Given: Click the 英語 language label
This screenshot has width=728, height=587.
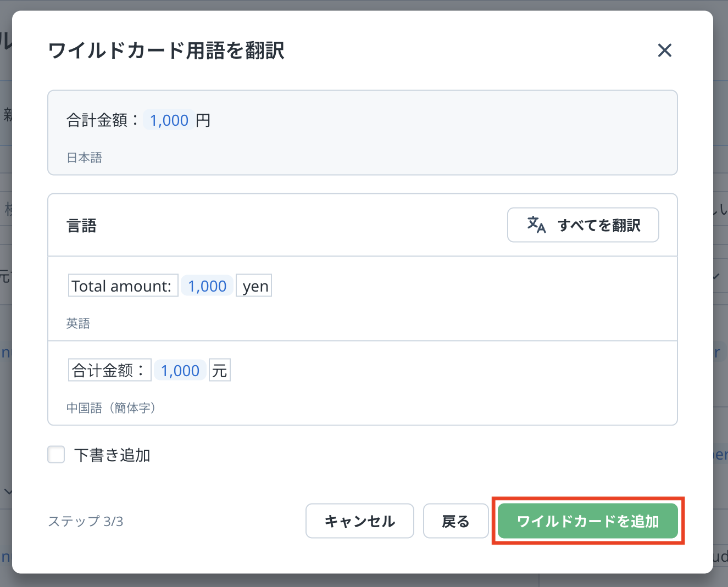Looking at the screenshot, I should point(78,323).
